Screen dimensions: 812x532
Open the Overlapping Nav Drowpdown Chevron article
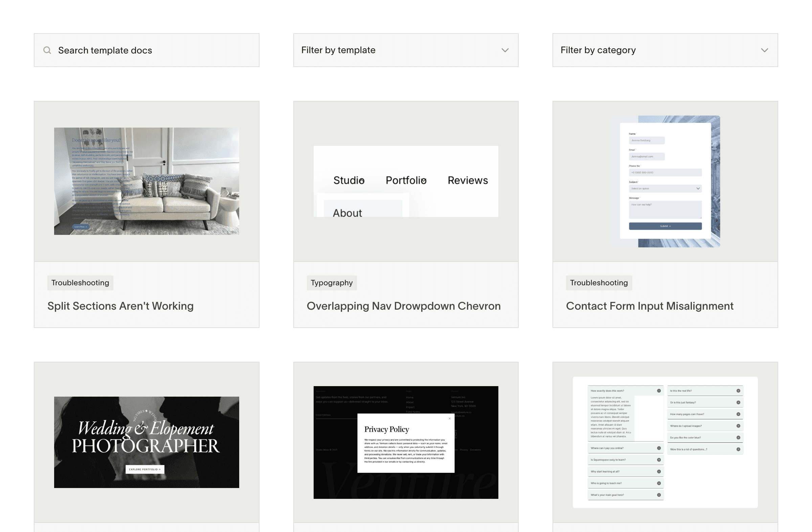(404, 306)
